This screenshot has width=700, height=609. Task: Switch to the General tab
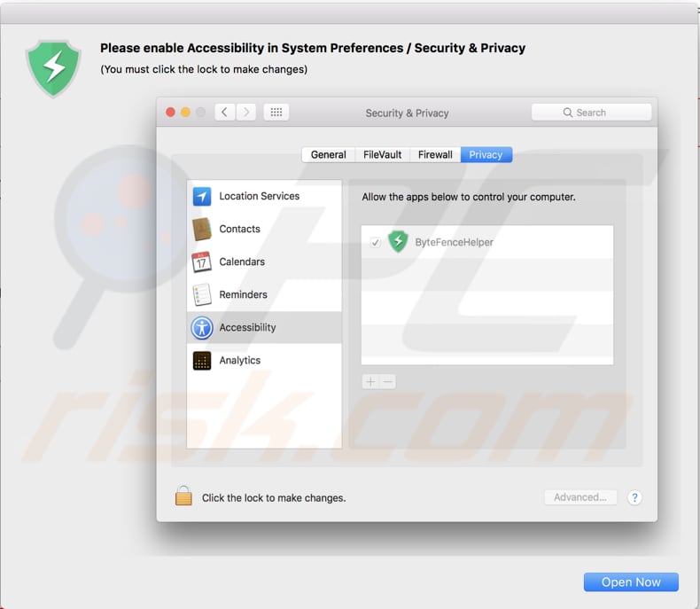point(329,155)
